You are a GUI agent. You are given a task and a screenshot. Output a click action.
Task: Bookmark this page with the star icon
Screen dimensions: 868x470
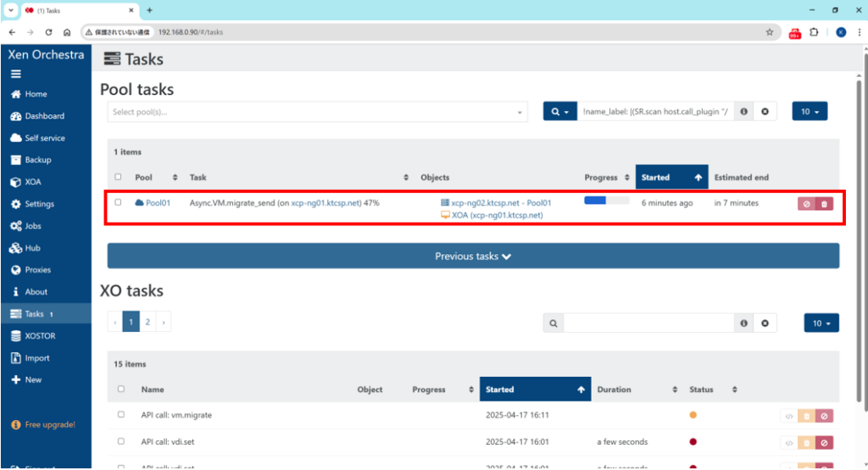click(769, 32)
